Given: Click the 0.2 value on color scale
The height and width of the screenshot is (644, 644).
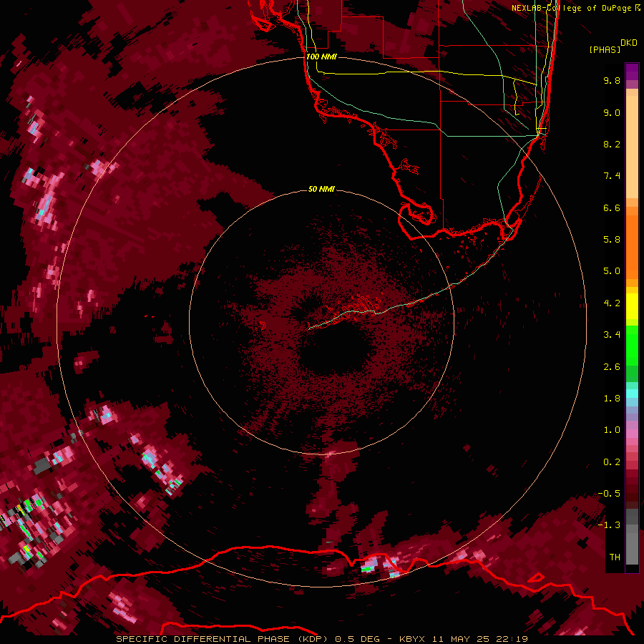Looking at the screenshot, I should pos(612,462).
